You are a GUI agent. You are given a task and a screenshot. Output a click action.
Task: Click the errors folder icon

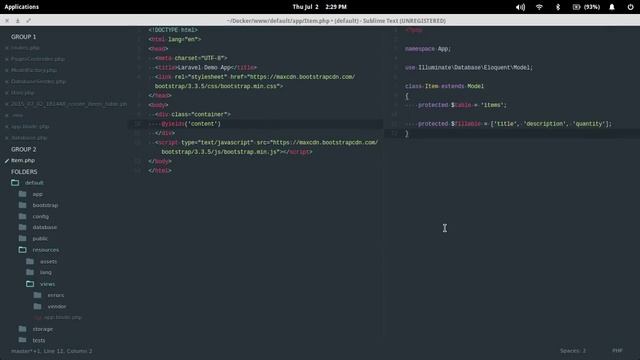[38, 295]
